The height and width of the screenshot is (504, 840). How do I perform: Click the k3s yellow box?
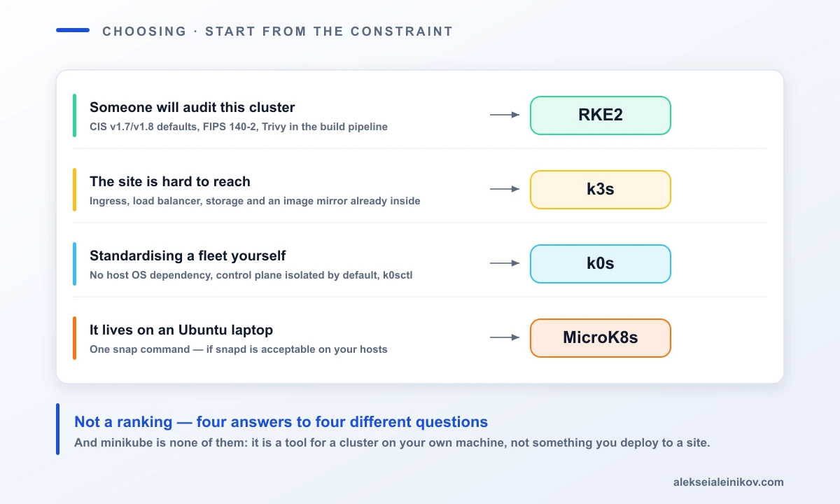coord(601,190)
